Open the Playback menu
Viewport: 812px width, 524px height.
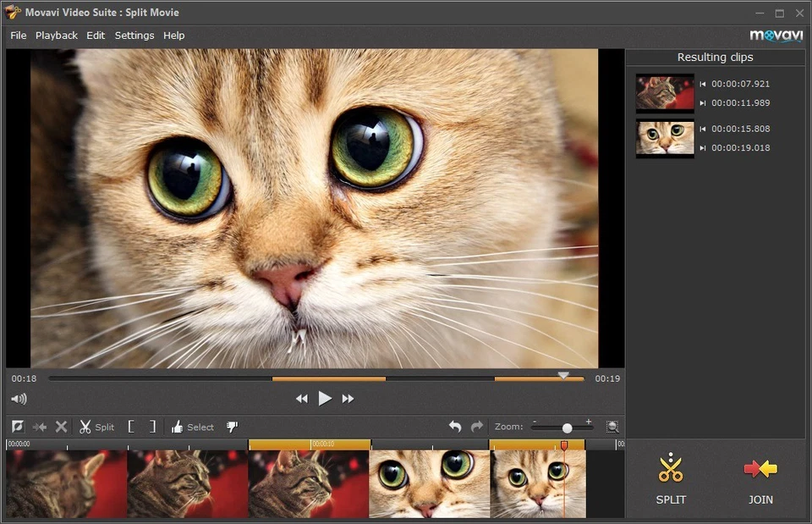tap(56, 36)
